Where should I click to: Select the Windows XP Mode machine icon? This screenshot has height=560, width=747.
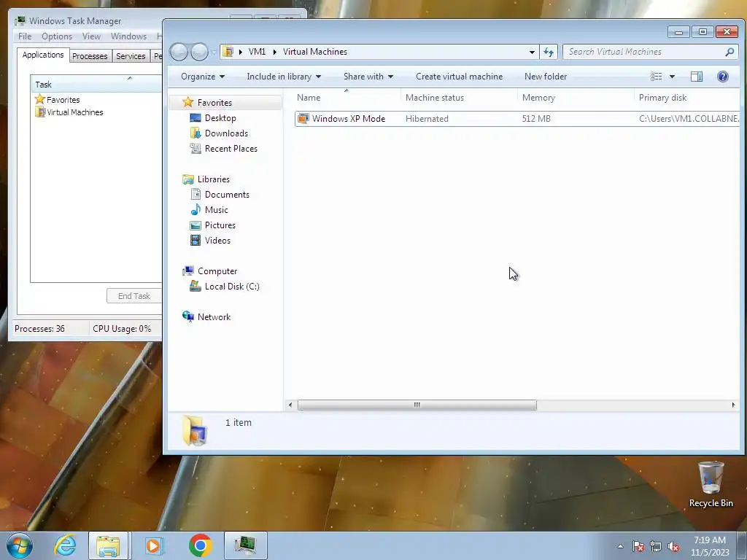pyautogui.click(x=303, y=119)
